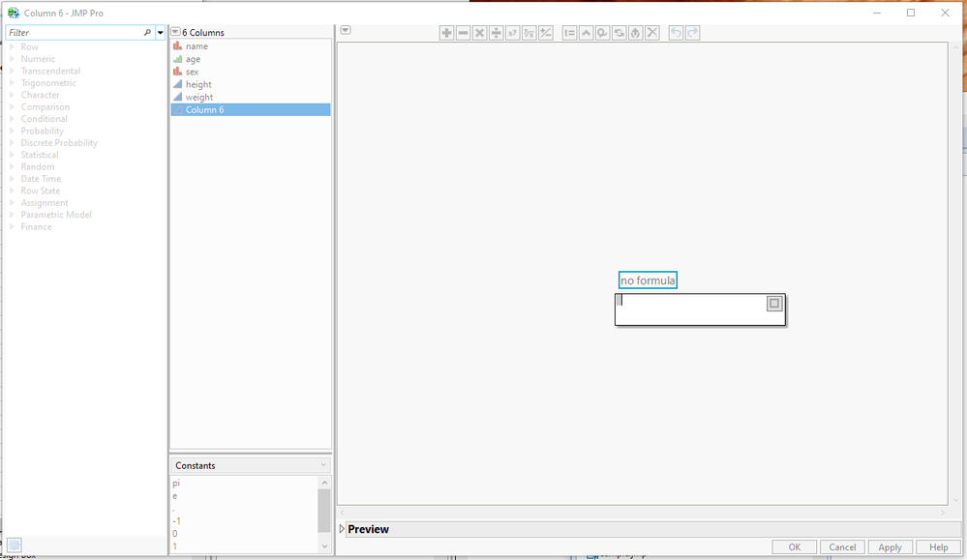Expand the Probability function group
Screen dimensions: 967x560
point(12,131)
